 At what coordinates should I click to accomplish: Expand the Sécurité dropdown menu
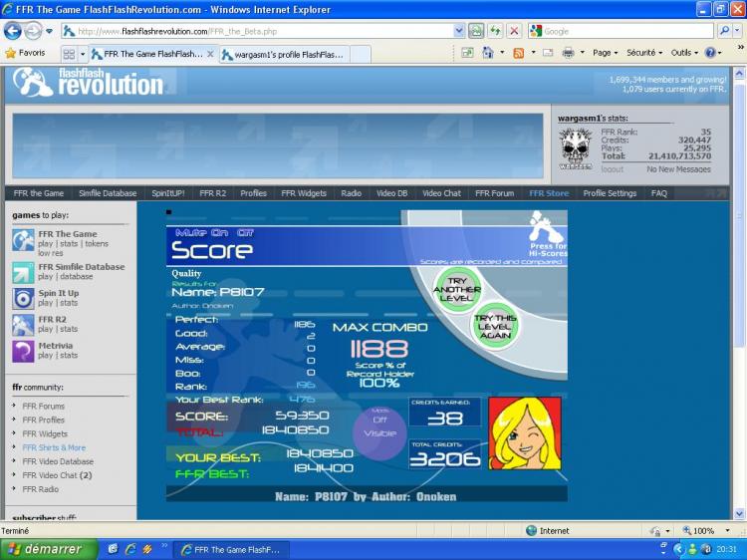tap(643, 52)
